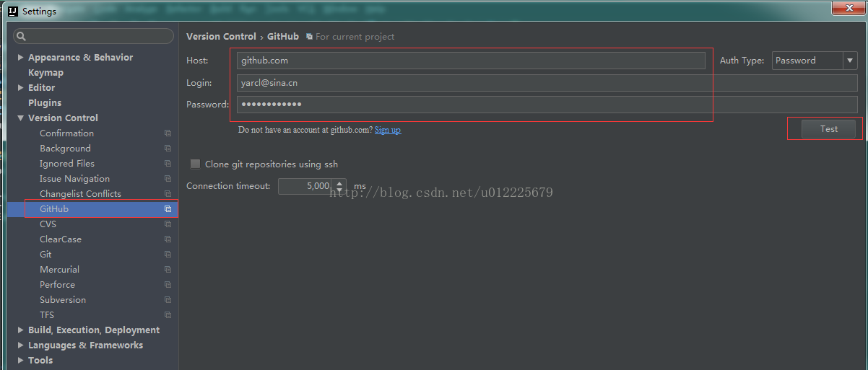Click the Connection timeout value field
The image size is (868, 370).
pos(305,186)
